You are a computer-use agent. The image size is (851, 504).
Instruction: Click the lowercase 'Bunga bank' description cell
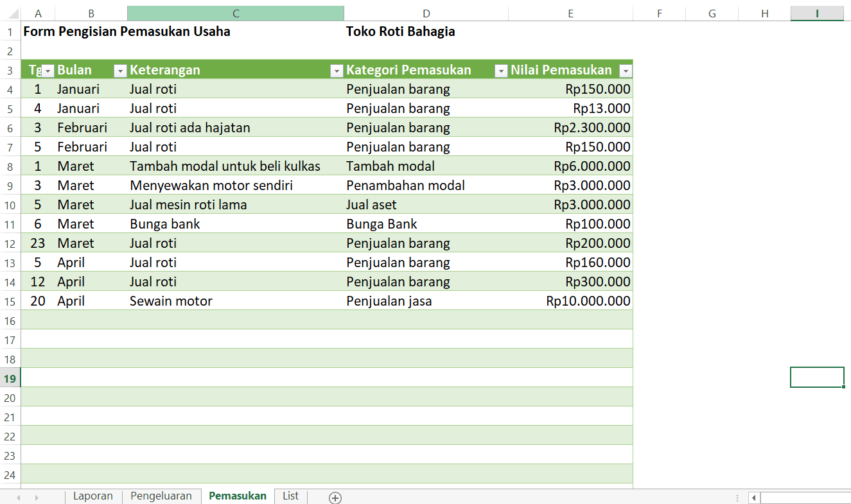(x=236, y=224)
